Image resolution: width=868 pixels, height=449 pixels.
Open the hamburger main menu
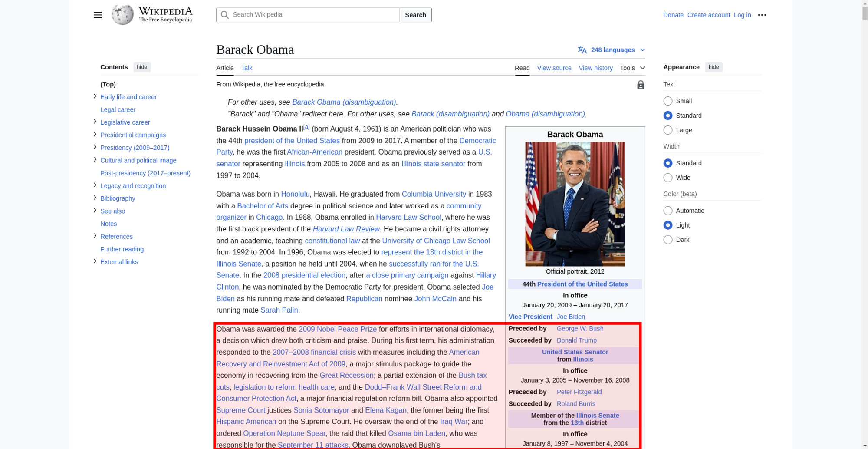click(x=98, y=15)
